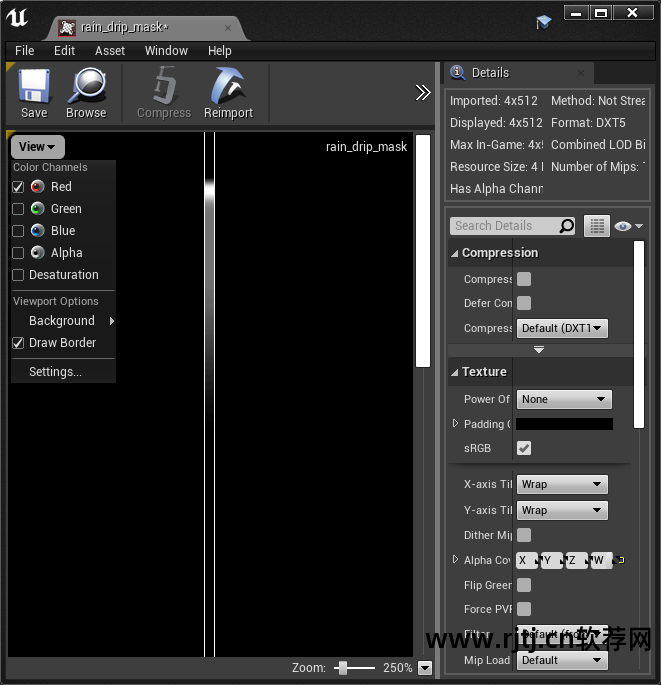The image size is (661, 685).
Task: Toggle the Dither Mip checkbox
Action: coord(524,535)
